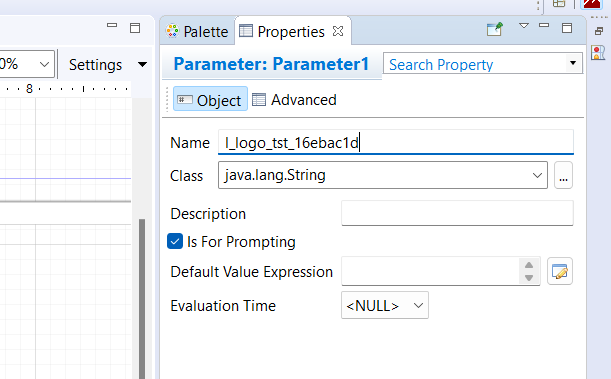Viewport: 611px width, 379px height.
Task: Click the browse class ellipsis button
Action: click(563, 175)
